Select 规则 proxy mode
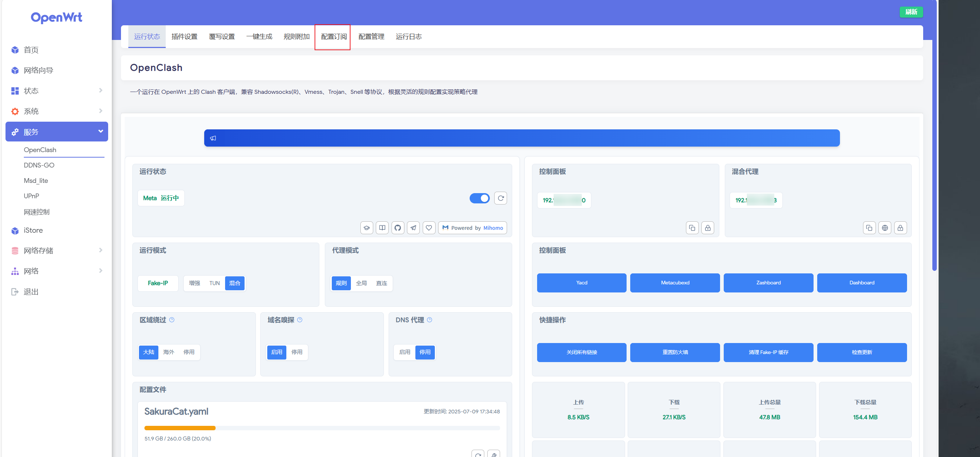Image resolution: width=980 pixels, height=457 pixels. [x=341, y=283]
